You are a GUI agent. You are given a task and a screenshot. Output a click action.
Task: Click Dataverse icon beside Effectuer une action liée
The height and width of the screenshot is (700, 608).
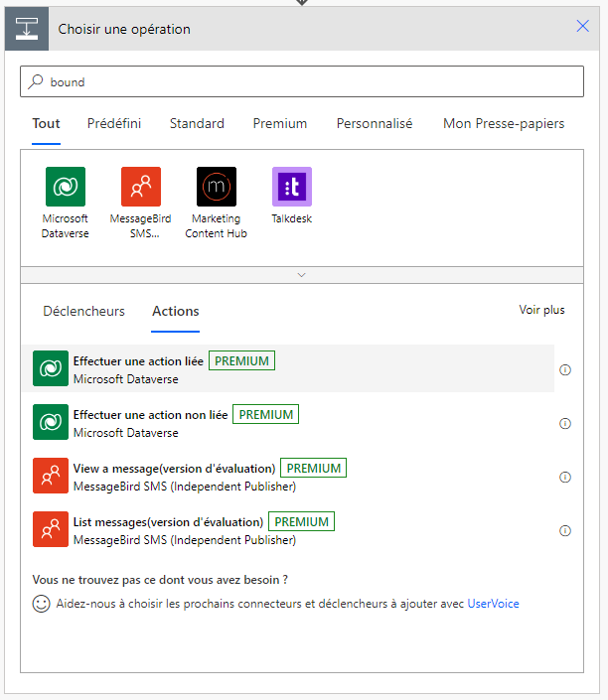[51, 368]
